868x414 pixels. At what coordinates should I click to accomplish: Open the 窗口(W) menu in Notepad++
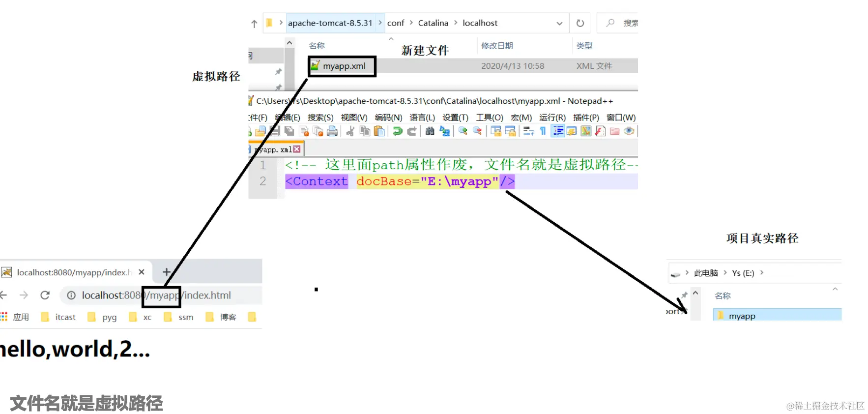pyautogui.click(x=621, y=118)
